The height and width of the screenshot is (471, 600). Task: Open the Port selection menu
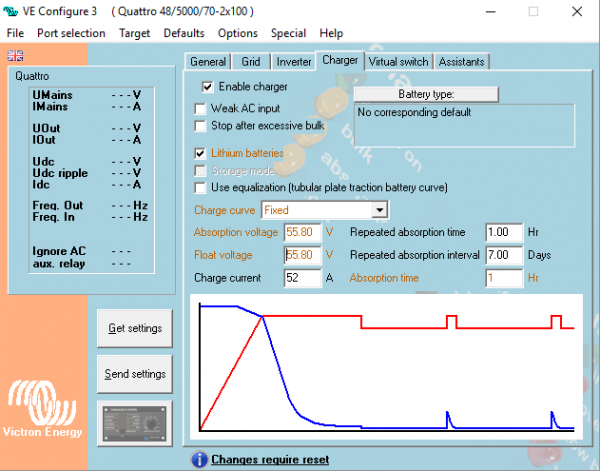[x=71, y=33]
